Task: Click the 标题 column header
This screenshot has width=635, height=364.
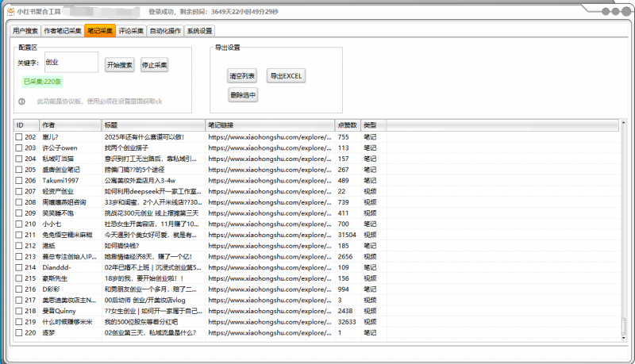Action: tap(153, 125)
